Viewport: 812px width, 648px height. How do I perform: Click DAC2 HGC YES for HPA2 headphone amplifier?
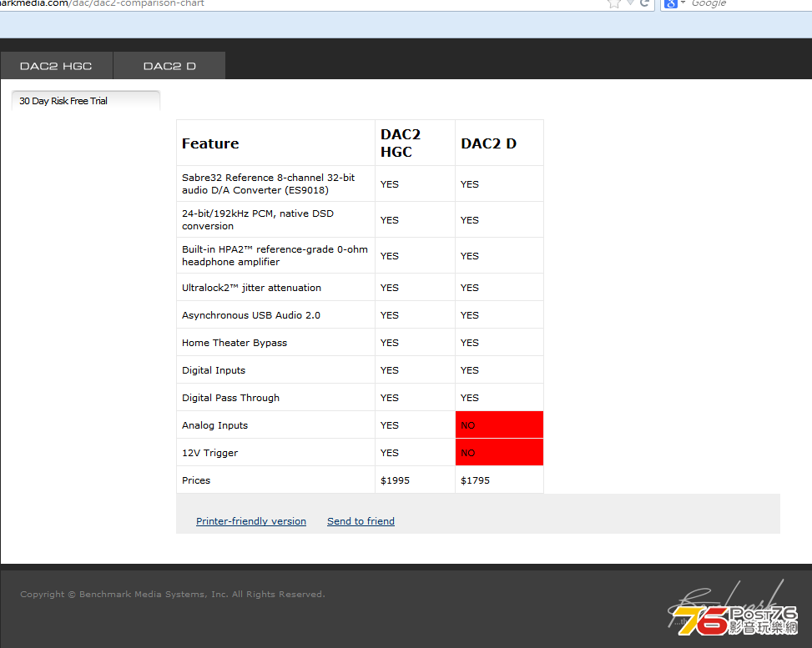click(390, 256)
